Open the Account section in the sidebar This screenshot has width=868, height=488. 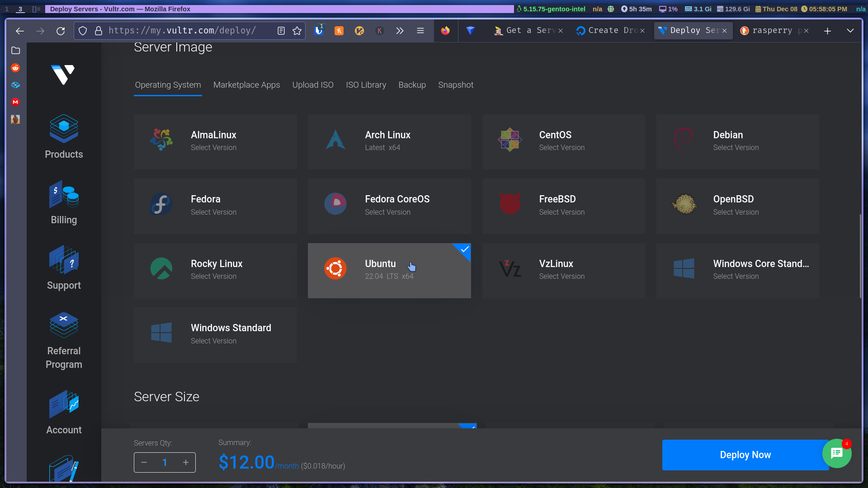coord(64,413)
